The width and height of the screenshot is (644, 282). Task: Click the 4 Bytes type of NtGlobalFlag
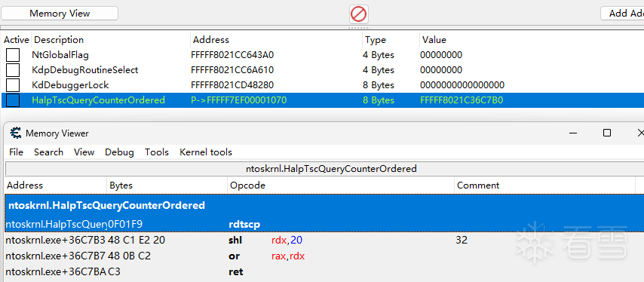point(379,55)
